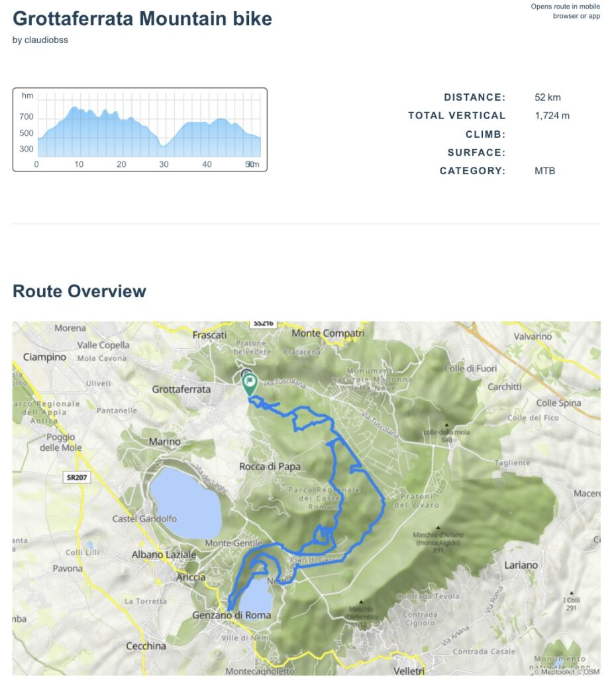Click the elevation chart valley near 30 km
This screenshot has height=678, width=616.
click(x=163, y=144)
